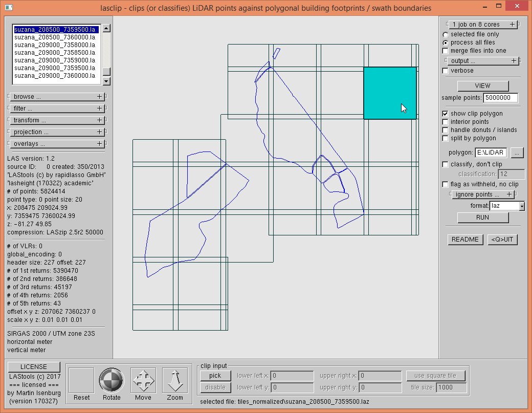Screen dimensions: 532x413
Task: Uncheck show clip polygon
Action: pyautogui.click(x=446, y=114)
